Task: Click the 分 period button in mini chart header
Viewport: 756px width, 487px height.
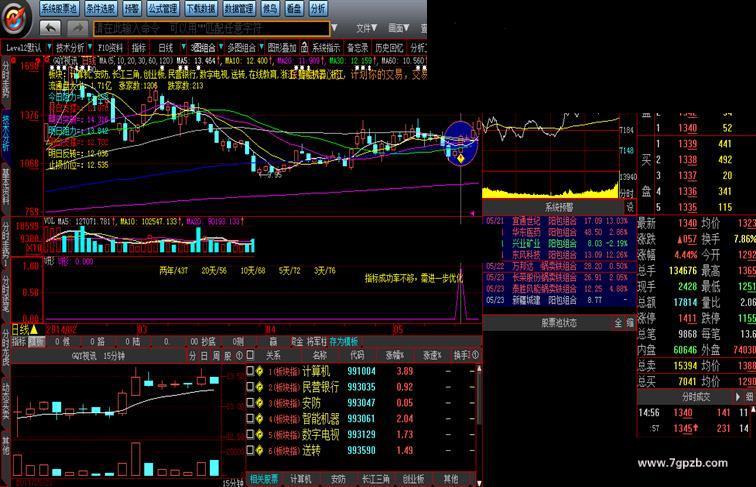Action: 192,356
